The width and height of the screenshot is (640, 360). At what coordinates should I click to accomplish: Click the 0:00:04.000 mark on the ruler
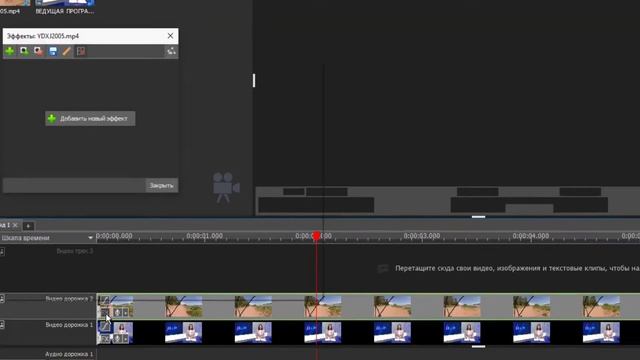pyautogui.click(x=531, y=236)
